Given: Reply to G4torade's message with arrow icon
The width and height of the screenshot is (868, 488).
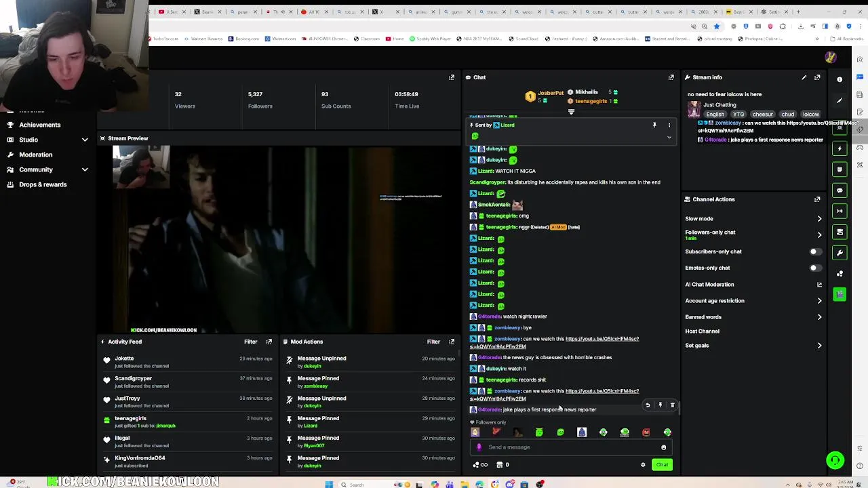Looking at the screenshot, I should [x=648, y=405].
